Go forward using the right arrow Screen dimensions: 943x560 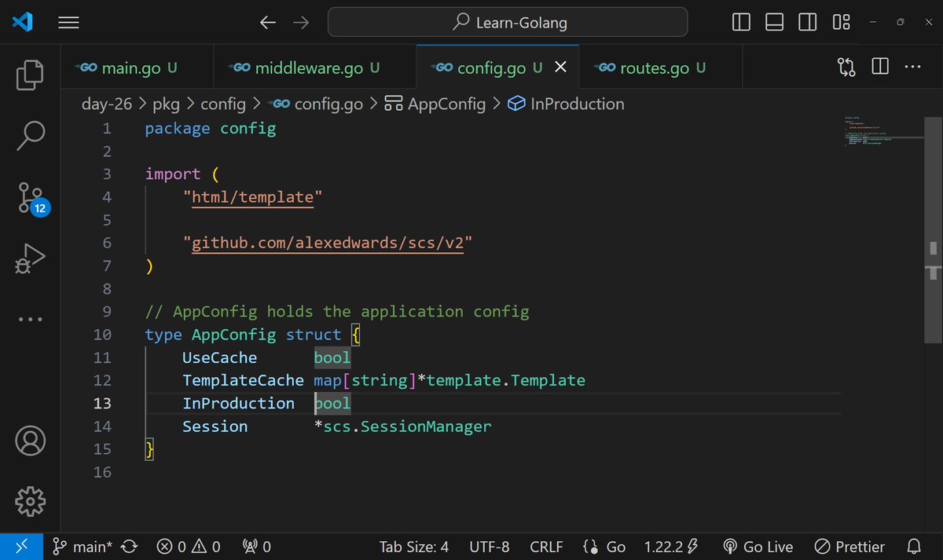coord(300,23)
